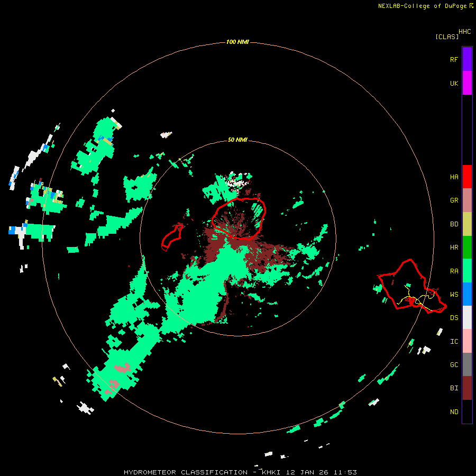Click the DS legend label

pyautogui.click(x=454, y=318)
